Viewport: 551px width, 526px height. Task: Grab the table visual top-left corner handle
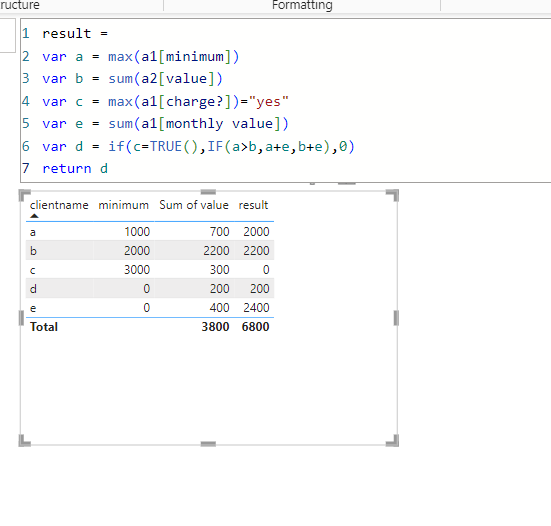[24, 195]
